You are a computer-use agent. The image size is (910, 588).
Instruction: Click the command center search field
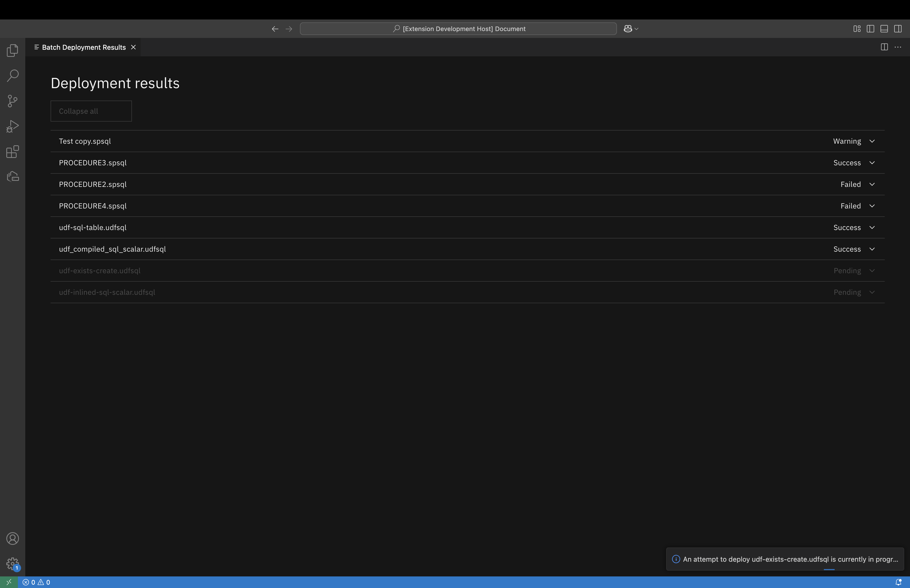coord(458,29)
